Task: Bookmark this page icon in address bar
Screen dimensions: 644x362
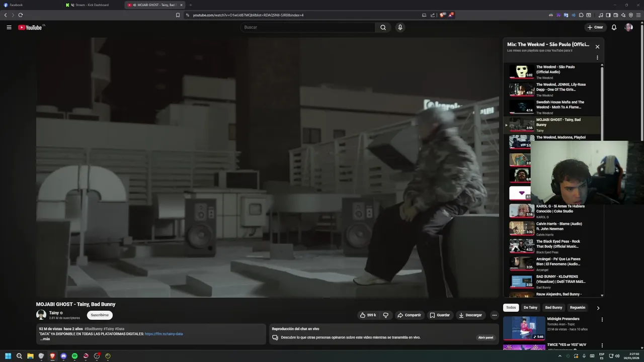Action: click(x=178, y=15)
